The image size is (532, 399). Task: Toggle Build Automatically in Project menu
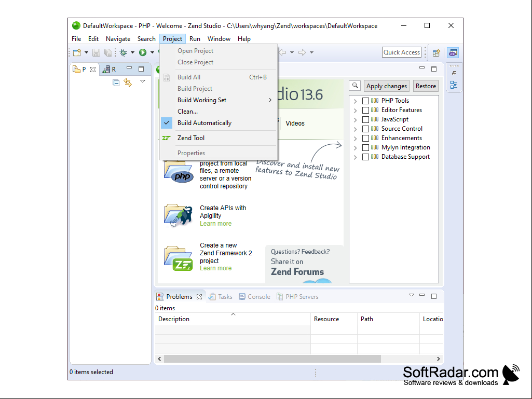(219, 123)
